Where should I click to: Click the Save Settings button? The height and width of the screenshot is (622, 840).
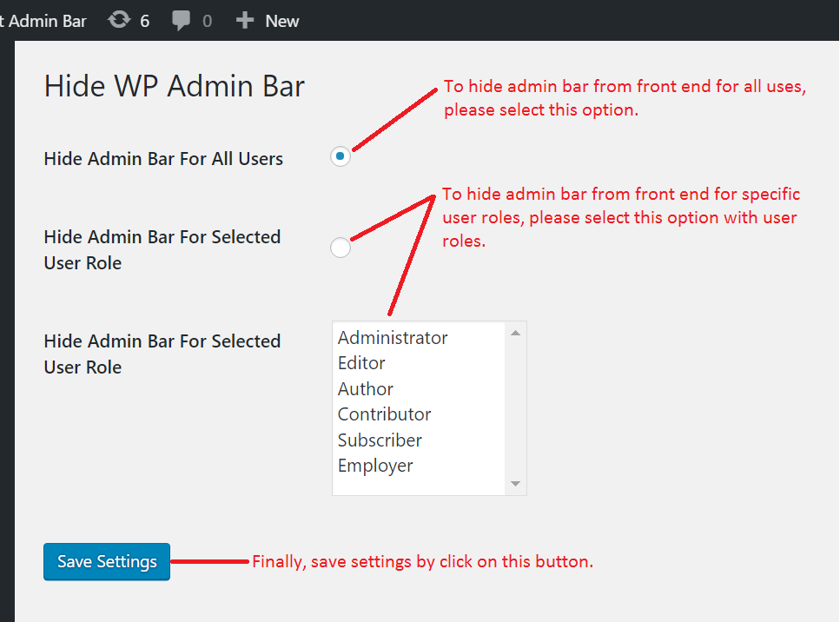[107, 561]
